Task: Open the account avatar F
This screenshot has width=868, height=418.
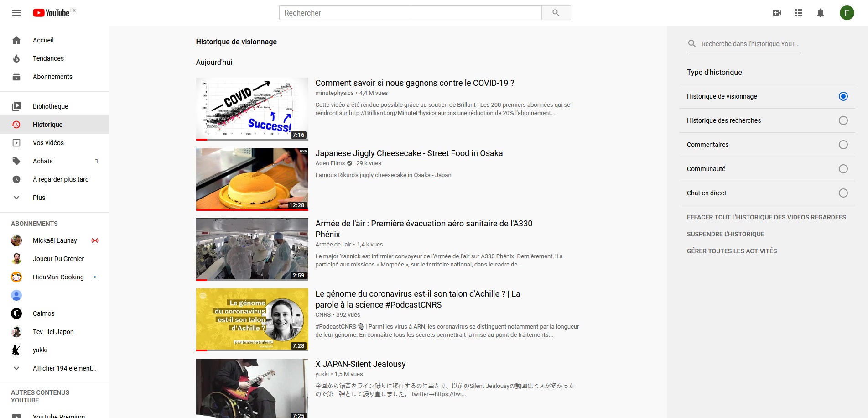Action: pos(847,13)
